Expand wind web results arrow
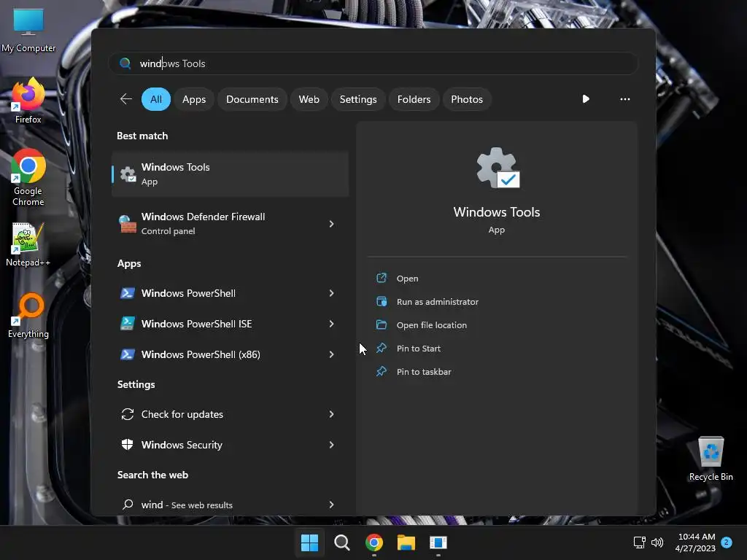 [332, 505]
